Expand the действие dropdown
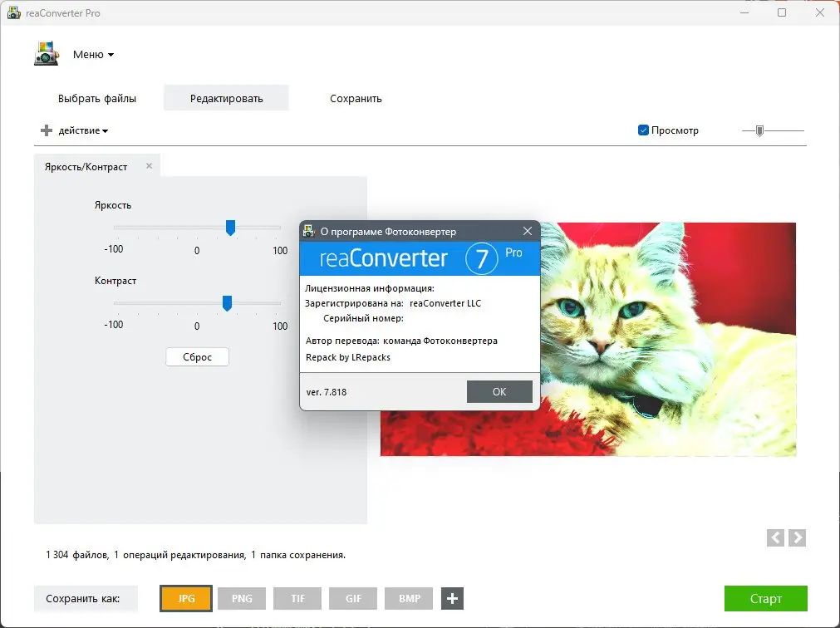 [83, 130]
